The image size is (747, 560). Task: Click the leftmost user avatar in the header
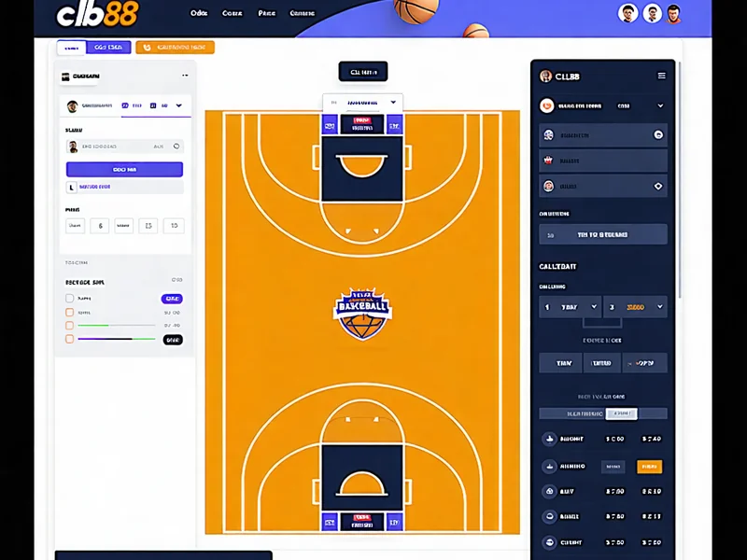pyautogui.click(x=628, y=13)
